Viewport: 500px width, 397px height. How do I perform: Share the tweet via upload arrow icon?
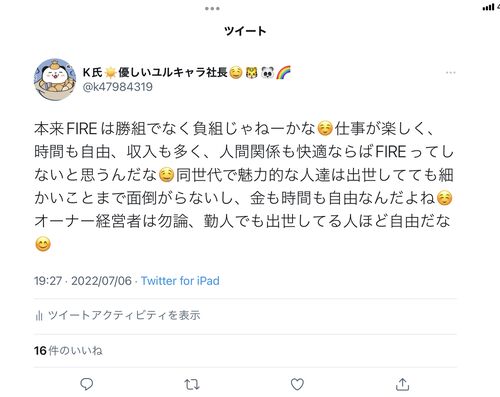point(402,384)
